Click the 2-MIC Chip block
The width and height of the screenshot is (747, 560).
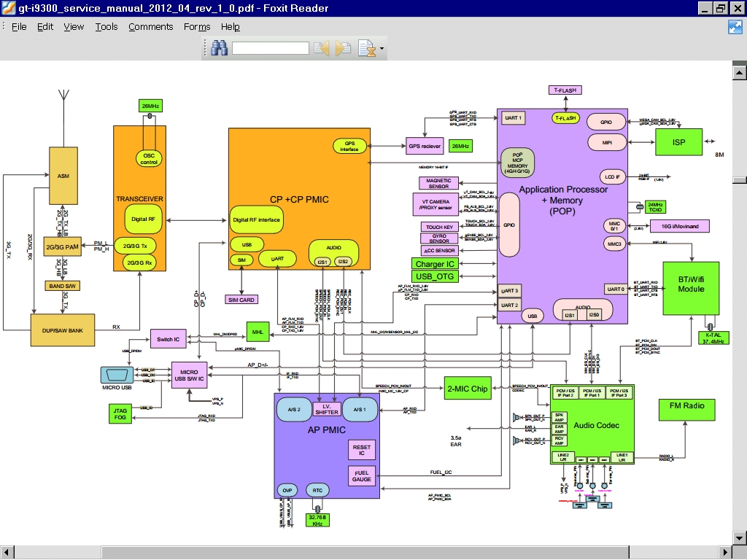[x=467, y=388]
